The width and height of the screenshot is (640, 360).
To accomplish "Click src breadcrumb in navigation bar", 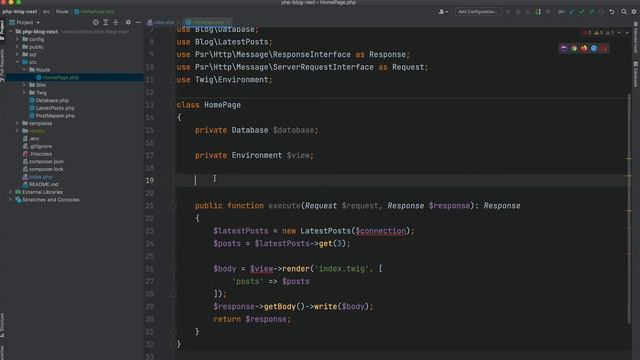I will 46,12.
